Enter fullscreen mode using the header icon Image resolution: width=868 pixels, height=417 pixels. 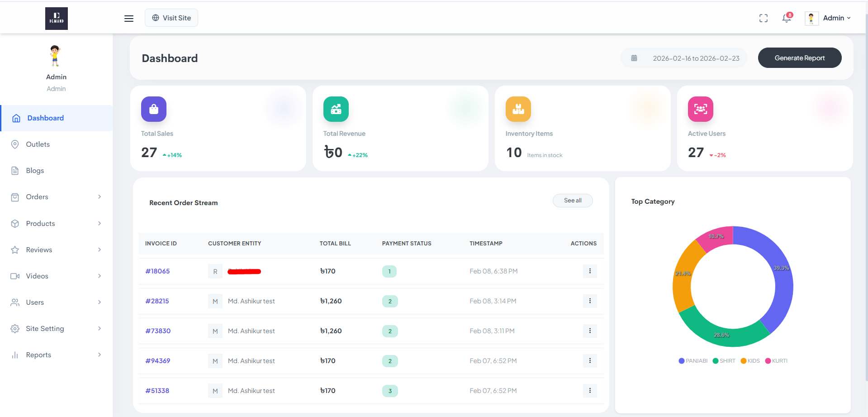click(764, 18)
